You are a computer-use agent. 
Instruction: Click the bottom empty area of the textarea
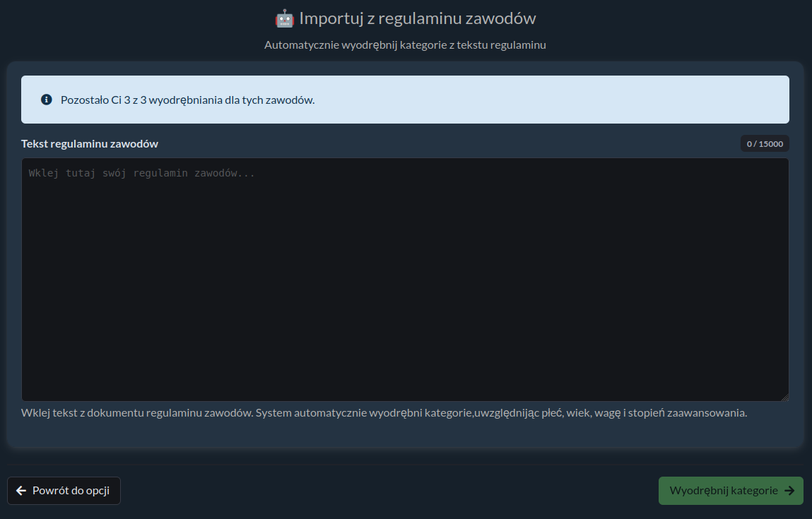(x=405, y=374)
